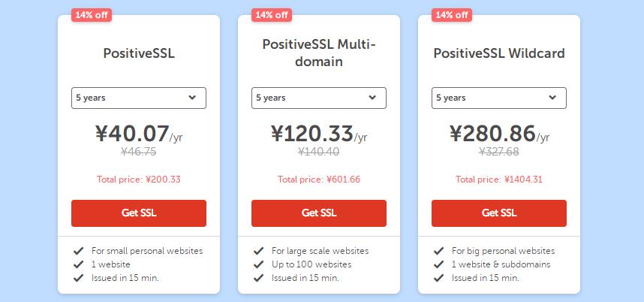Get SSL for PositiveSSL Multi-domain
Image resolution: width=644 pixels, height=302 pixels.
[x=319, y=213]
